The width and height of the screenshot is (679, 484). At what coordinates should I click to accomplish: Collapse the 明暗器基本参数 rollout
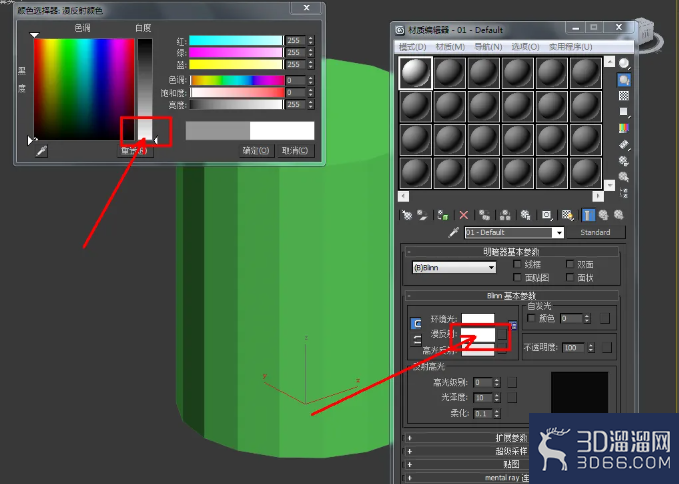(x=511, y=252)
